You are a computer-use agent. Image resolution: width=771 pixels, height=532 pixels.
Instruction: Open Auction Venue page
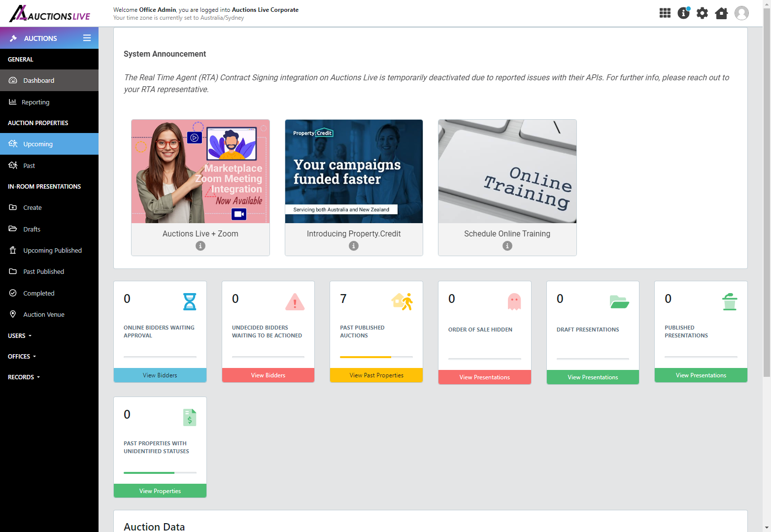point(49,314)
